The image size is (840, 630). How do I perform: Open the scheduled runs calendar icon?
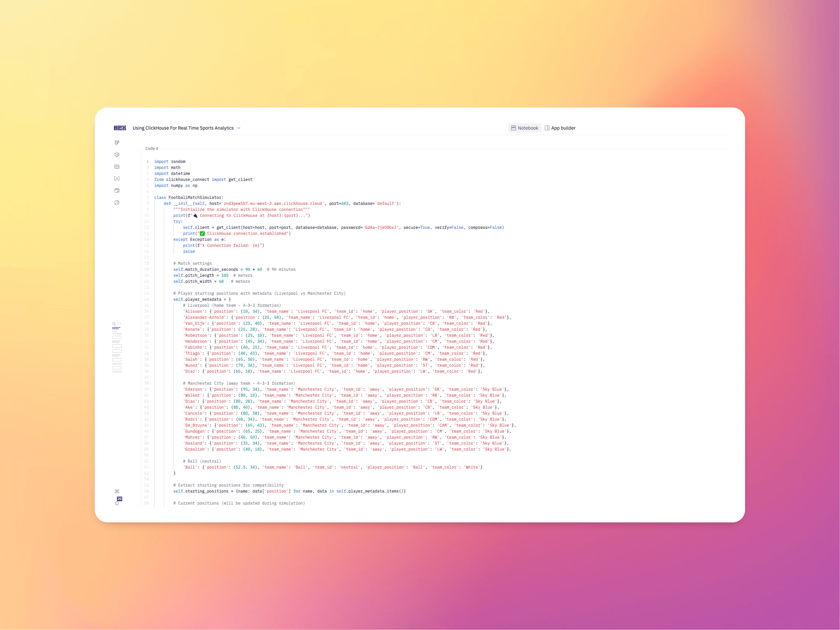117,191
